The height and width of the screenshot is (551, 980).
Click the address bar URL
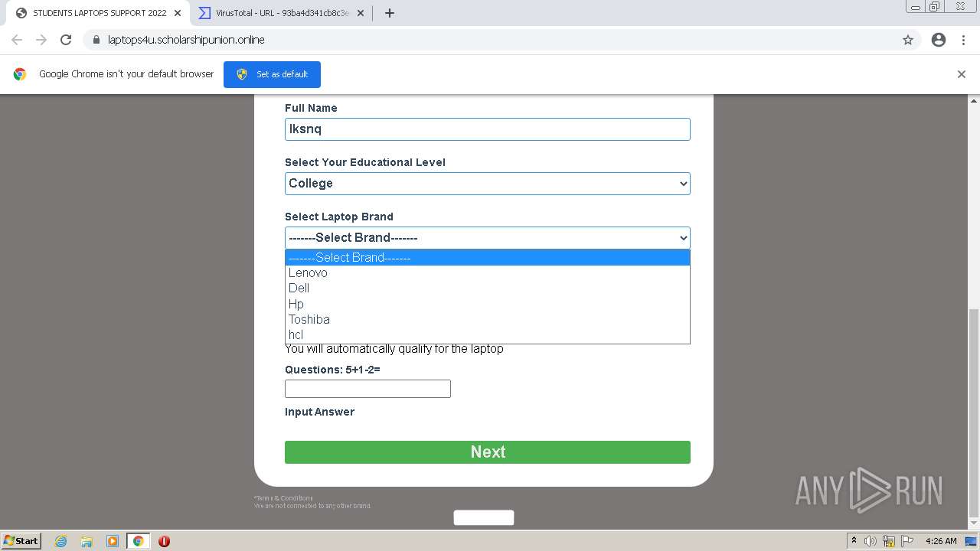pyautogui.click(x=186, y=40)
